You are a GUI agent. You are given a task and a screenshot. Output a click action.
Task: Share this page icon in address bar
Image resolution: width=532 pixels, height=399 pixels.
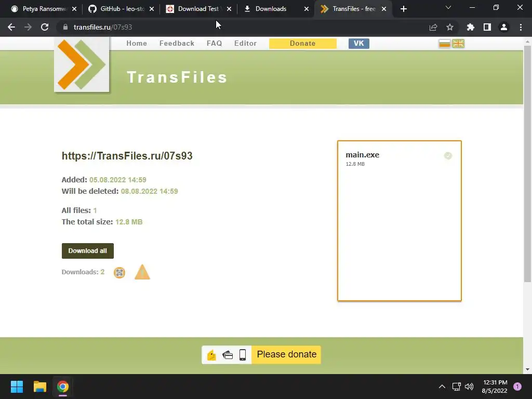[x=433, y=27]
